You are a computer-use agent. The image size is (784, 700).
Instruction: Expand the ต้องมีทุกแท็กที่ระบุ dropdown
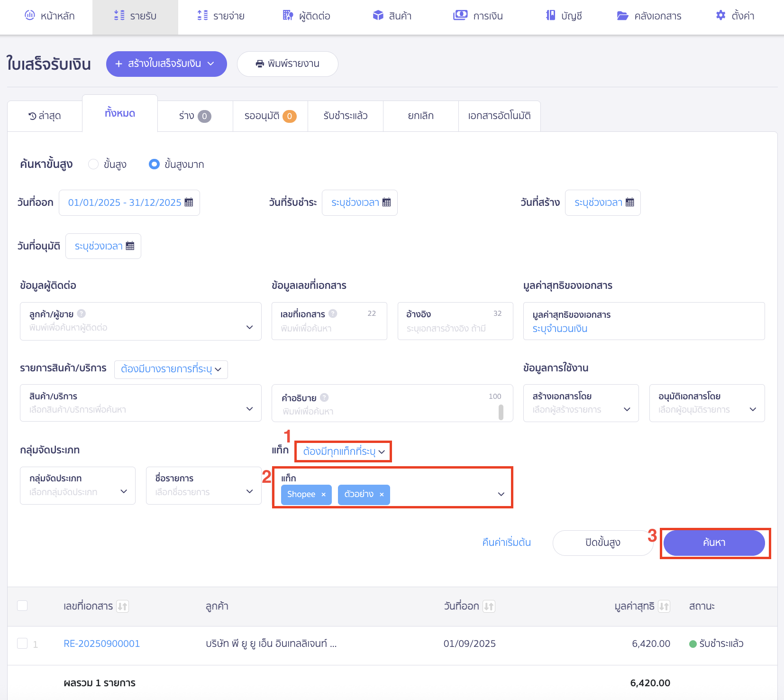click(x=344, y=451)
